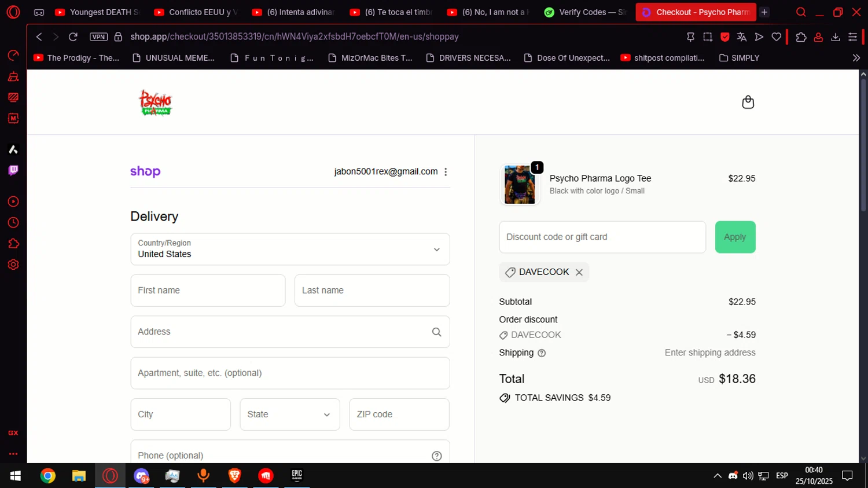Apply the discount code

pos(735,237)
